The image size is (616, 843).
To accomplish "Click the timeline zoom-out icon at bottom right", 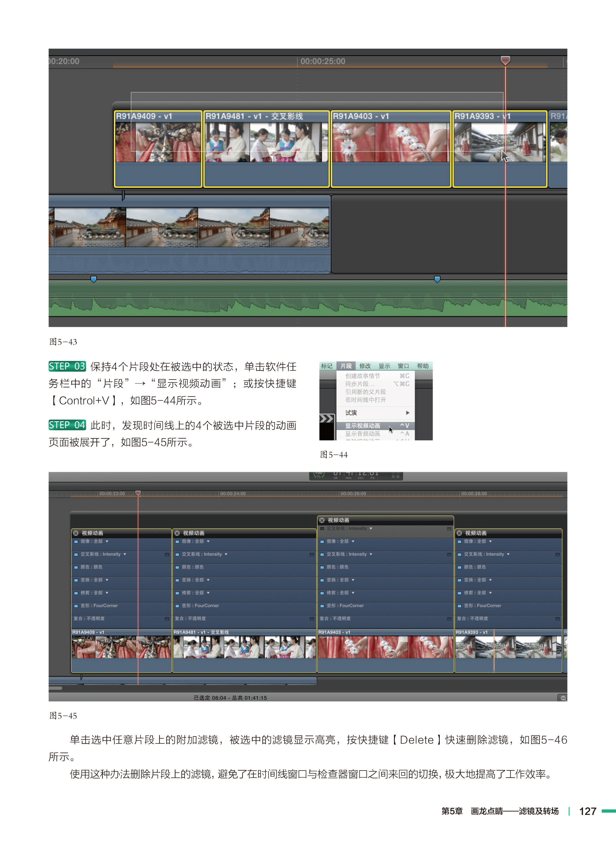I will point(563,698).
